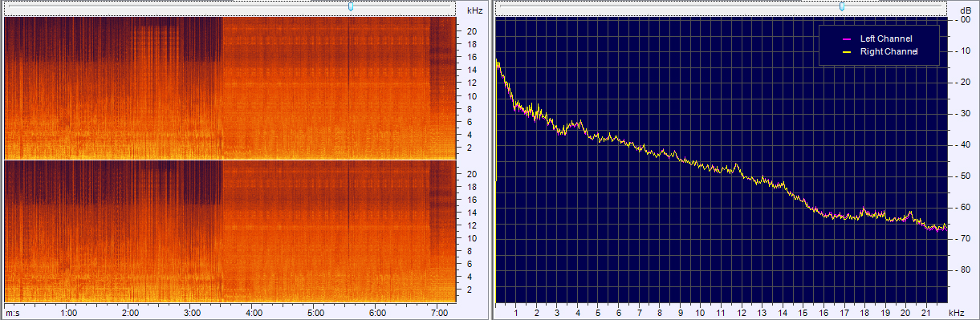Viewport: 980px width, 320px height.
Task: Click the yellow Right Channel legend marker
Action: pyautogui.click(x=846, y=51)
